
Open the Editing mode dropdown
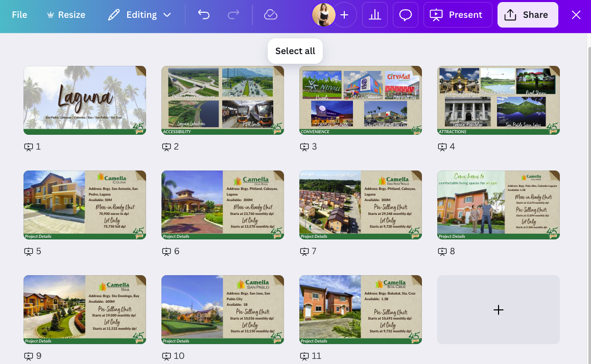pos(139,15)
